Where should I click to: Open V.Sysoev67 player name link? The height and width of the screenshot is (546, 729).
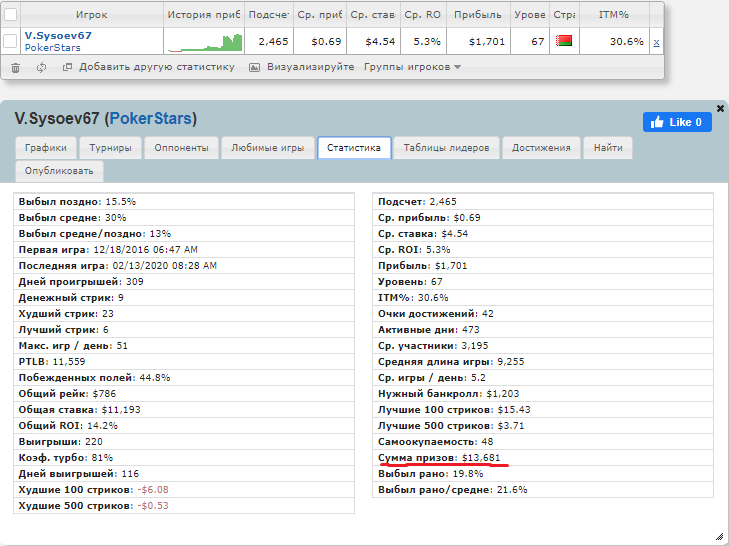tap(58, 35)
